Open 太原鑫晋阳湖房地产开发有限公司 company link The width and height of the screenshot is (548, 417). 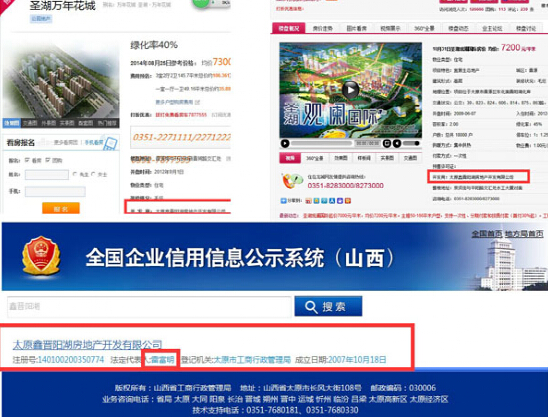click(87, 345)
